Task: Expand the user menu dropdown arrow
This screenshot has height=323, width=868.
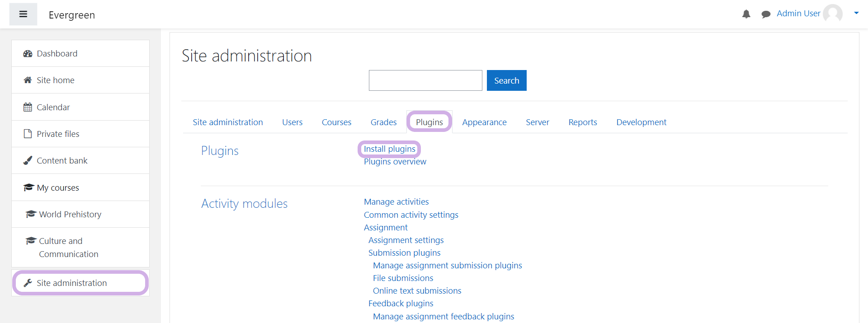Action: coord(856,13)
